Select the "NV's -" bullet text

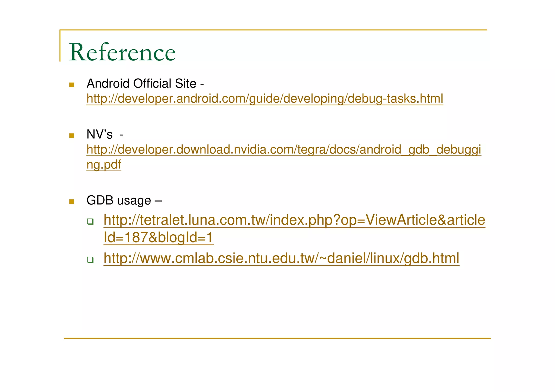point(105,134)
